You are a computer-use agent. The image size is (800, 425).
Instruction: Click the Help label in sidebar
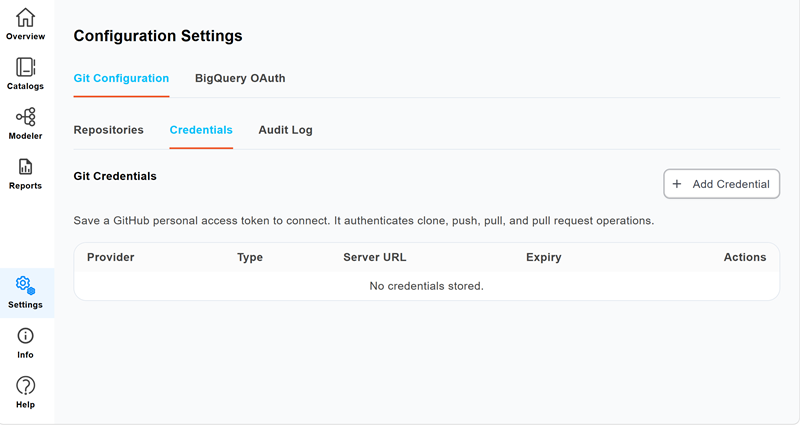point(25,405)
